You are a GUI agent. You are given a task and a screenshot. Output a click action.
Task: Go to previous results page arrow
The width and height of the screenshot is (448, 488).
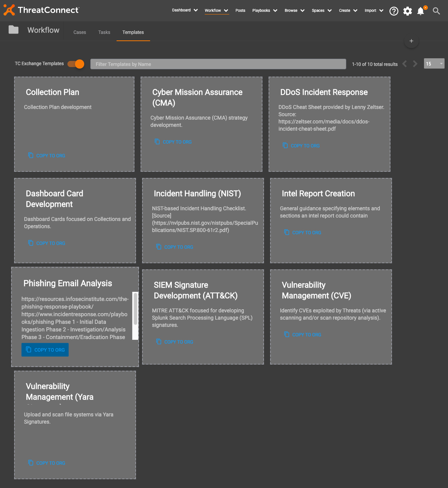(x=405, y=64)
